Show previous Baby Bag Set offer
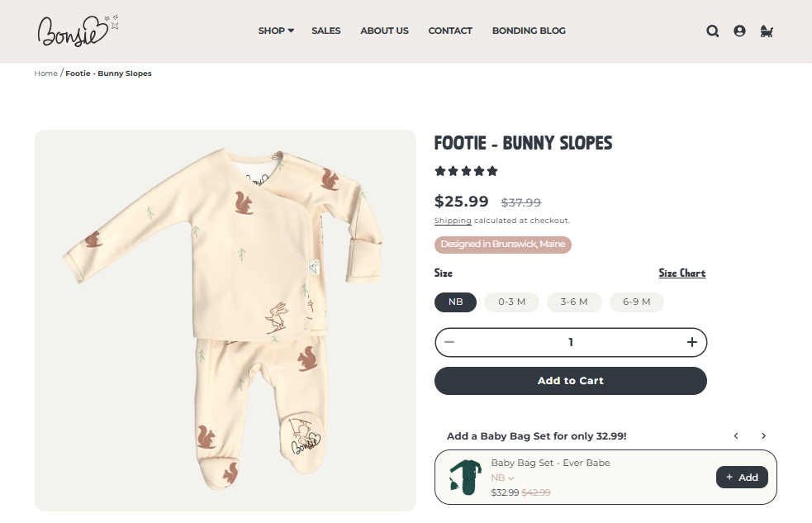 [x=736, y=436]
